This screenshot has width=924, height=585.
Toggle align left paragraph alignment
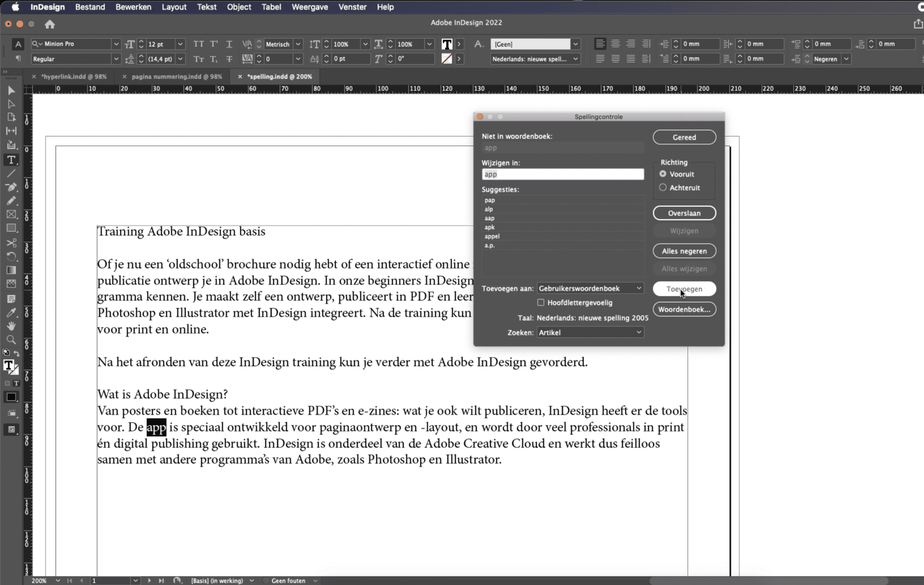[600, 44]
